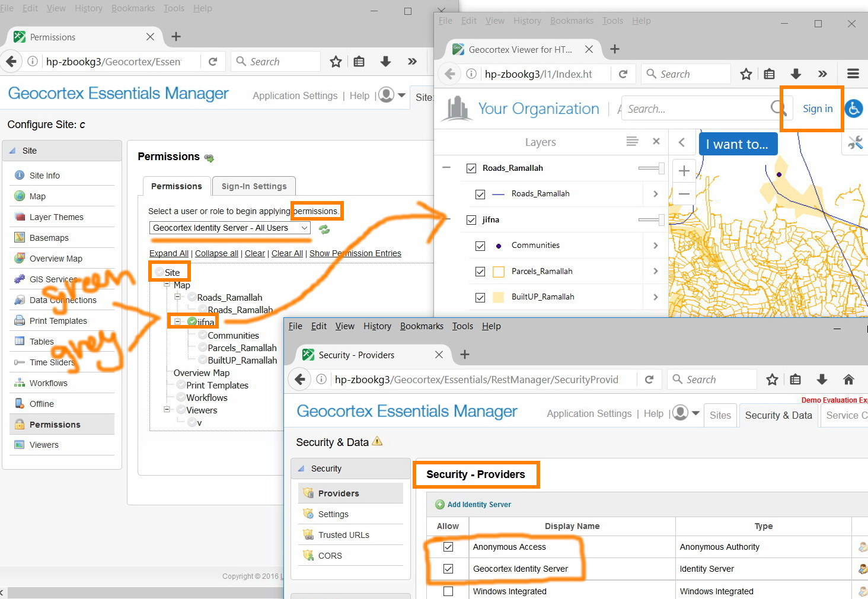
Task: Expand the Communities layer details arrow
Action: (x=655, y=245)
